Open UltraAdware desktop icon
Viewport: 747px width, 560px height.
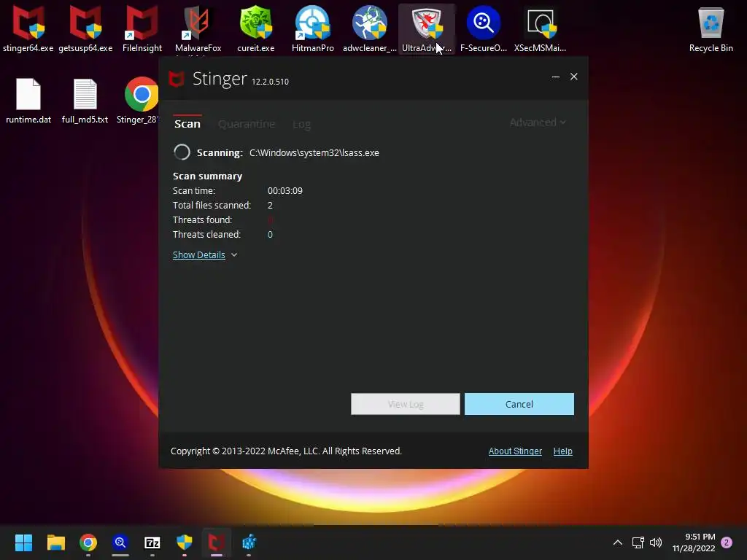pos(426,28)
